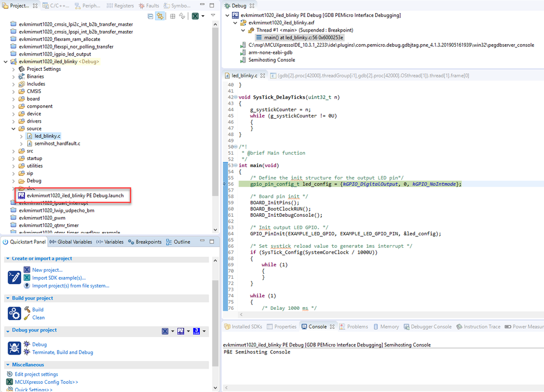Switch to the Registers tab

point(120,5)
